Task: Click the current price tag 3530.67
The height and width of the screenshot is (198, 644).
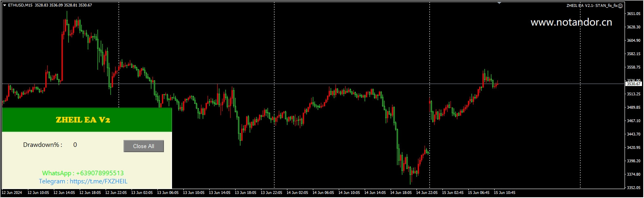Action: pos(633,84)
